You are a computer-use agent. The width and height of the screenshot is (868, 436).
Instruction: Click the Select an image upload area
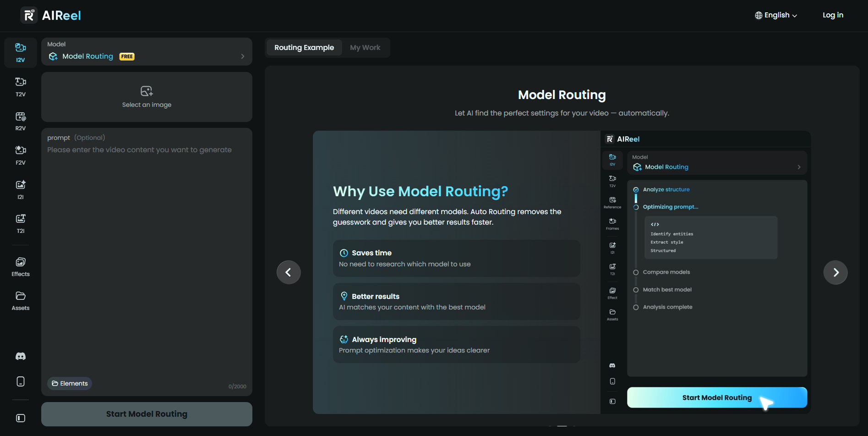tap(147, 97)
